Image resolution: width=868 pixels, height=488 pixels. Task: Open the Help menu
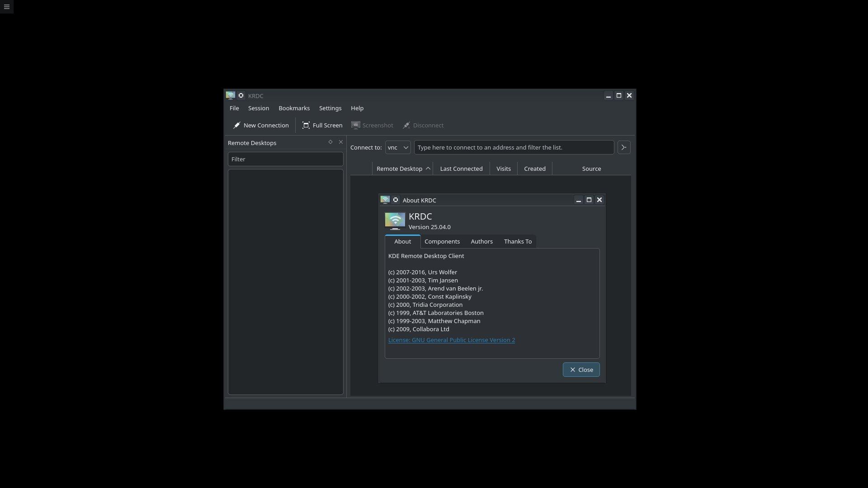357,108
